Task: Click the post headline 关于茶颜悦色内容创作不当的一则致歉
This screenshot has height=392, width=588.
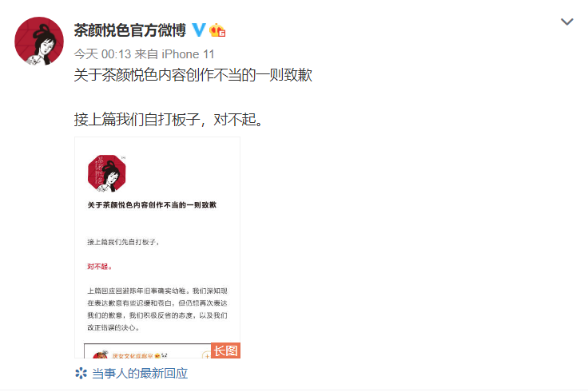Action: coord(193,75)
